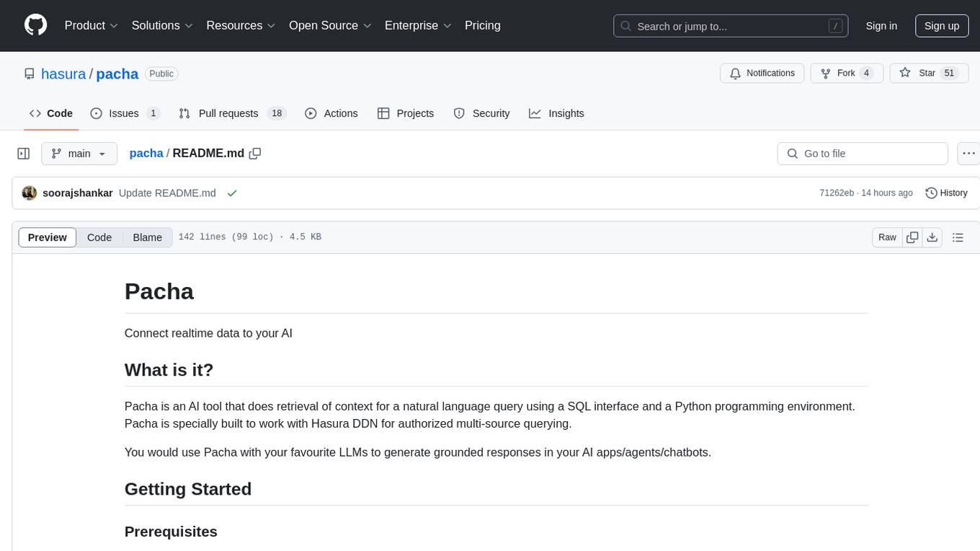The width and height of the screenshot is (980, 551).
Task: Switch to the Pull requests tab
Action: click(x=232, y=113)
